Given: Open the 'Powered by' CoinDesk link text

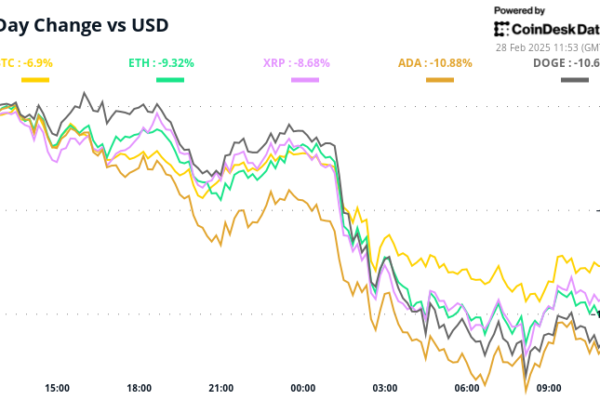Looking at the screenshot, I should coord(520,10).
